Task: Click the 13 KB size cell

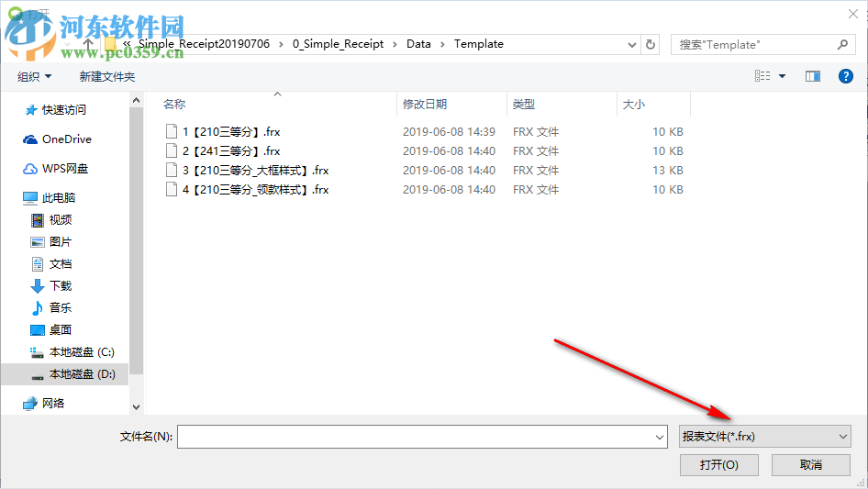Action: [668, 170]
